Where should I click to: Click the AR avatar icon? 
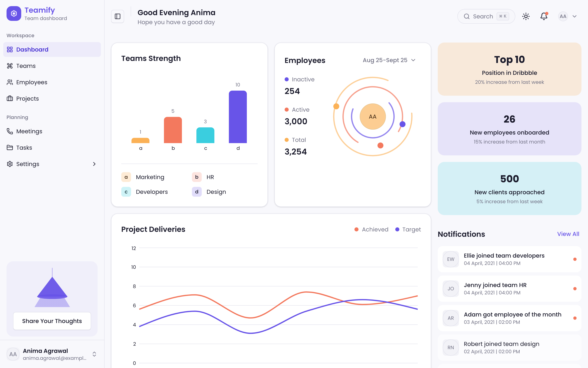[x=451, y=318]
